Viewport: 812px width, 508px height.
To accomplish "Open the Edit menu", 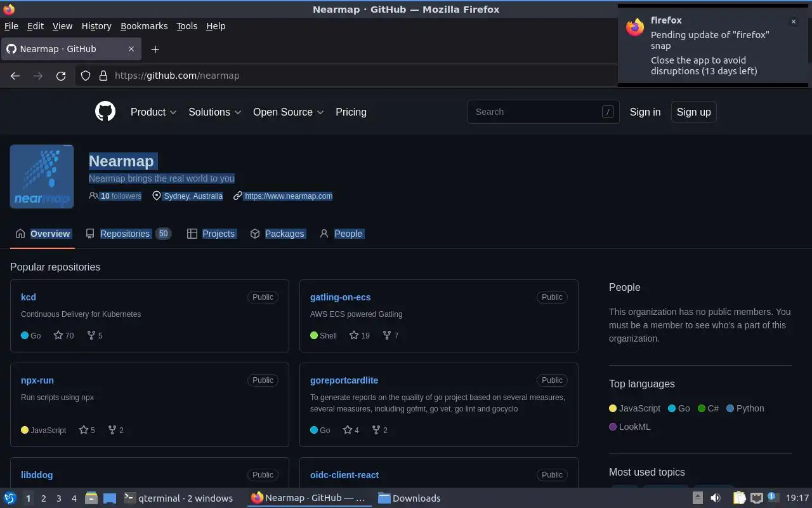I will [x=36, y=26].
